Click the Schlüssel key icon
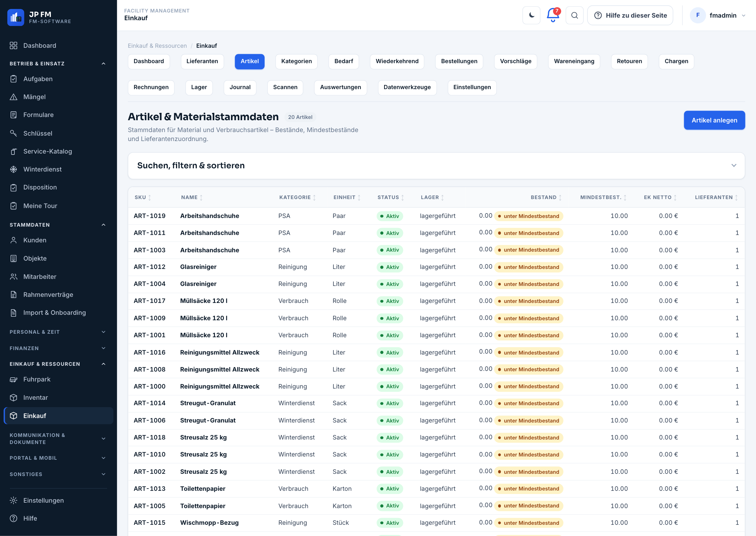The height and width of the screenshot is (536, 756). click(x=13, y=133)
